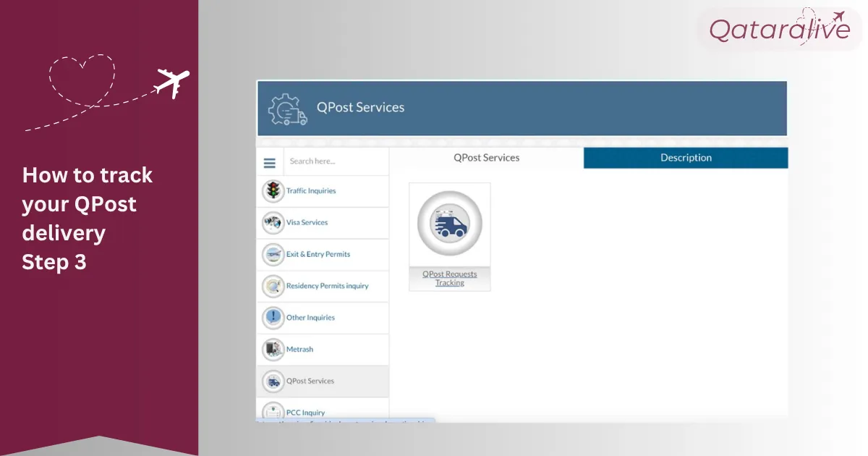Screen dimensions: 868x456
Task: Click the PCC Inquiry icon
Action: pyautogui.click(x=273, y=411)
